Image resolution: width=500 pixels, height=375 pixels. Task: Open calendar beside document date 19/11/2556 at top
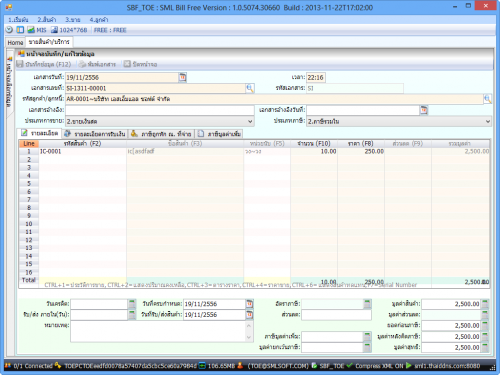[183, 77]
